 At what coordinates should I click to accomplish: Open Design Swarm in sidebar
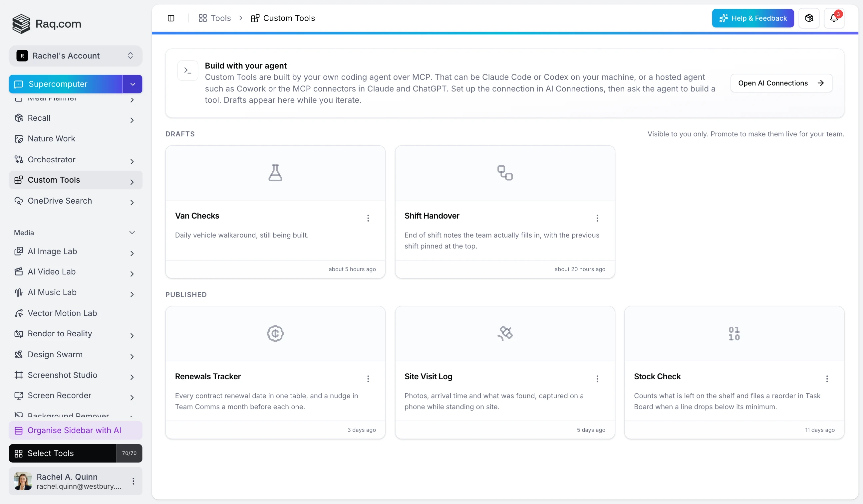[x=75, y=355]
